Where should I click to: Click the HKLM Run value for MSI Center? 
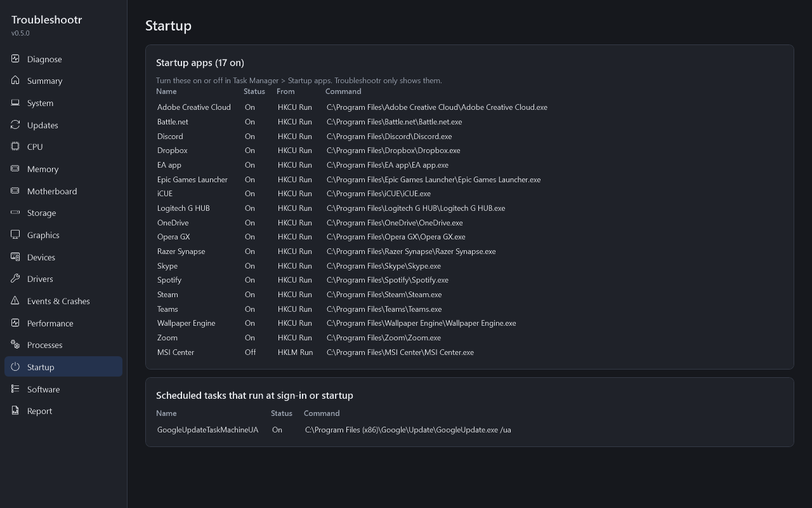point(295,352)
